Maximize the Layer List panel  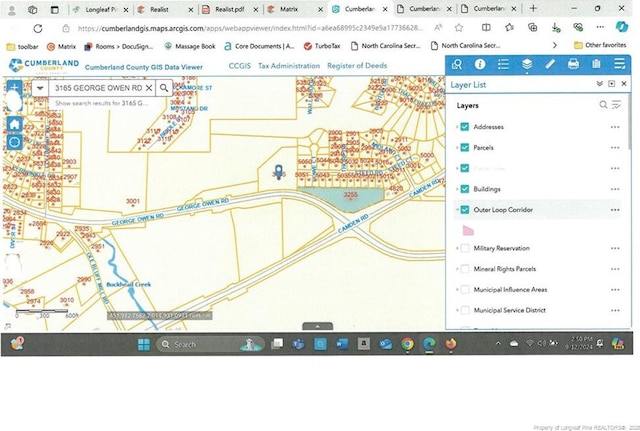coord(611,84)
